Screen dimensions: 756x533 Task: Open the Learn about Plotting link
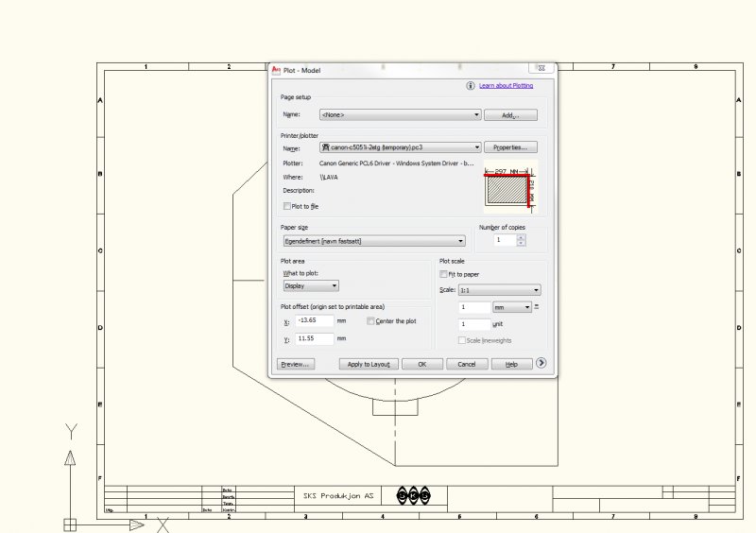506,85
